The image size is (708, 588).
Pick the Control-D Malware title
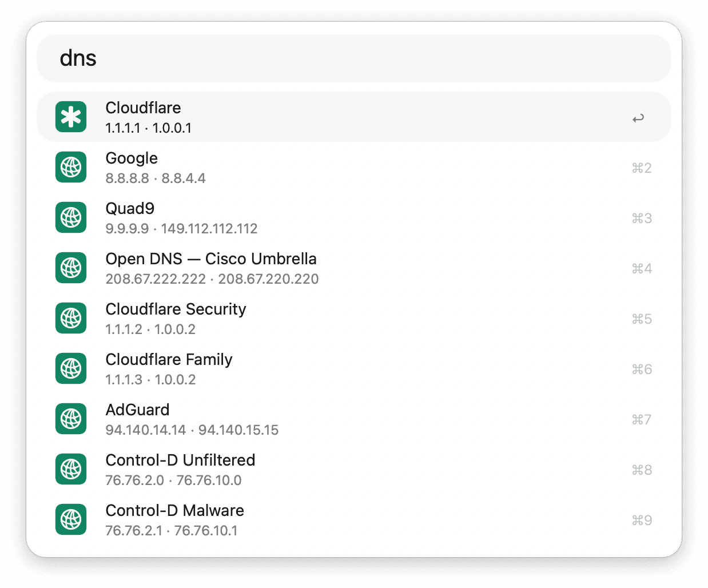point(174,510)
